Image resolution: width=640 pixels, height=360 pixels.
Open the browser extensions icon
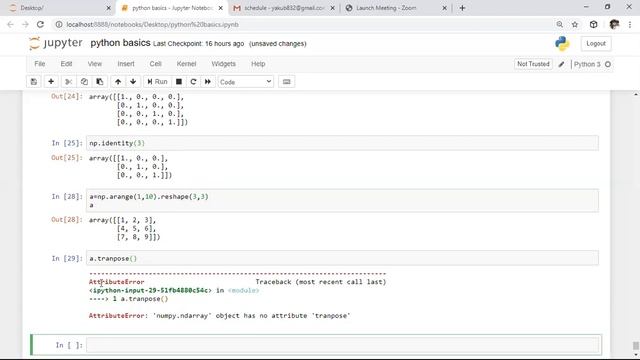593,24
